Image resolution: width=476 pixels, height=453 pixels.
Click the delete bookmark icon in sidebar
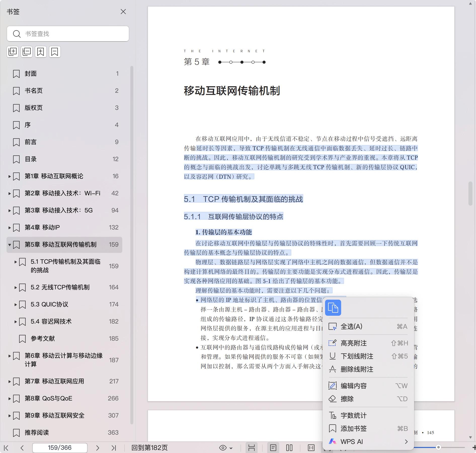pos(55,52)
